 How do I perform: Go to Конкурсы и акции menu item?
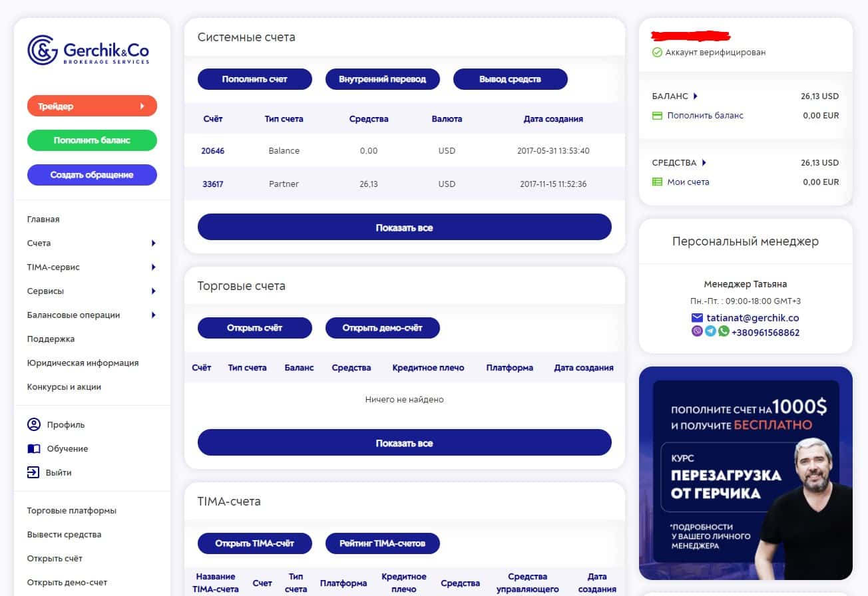[x=64, y=387]
